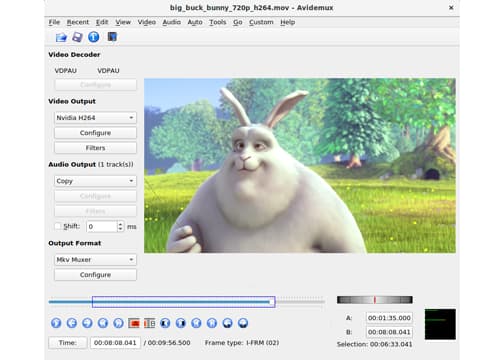The width and height of the screenshot is (500, 360).
Task: Click the black audio level meter box
Action: [440, 324]
